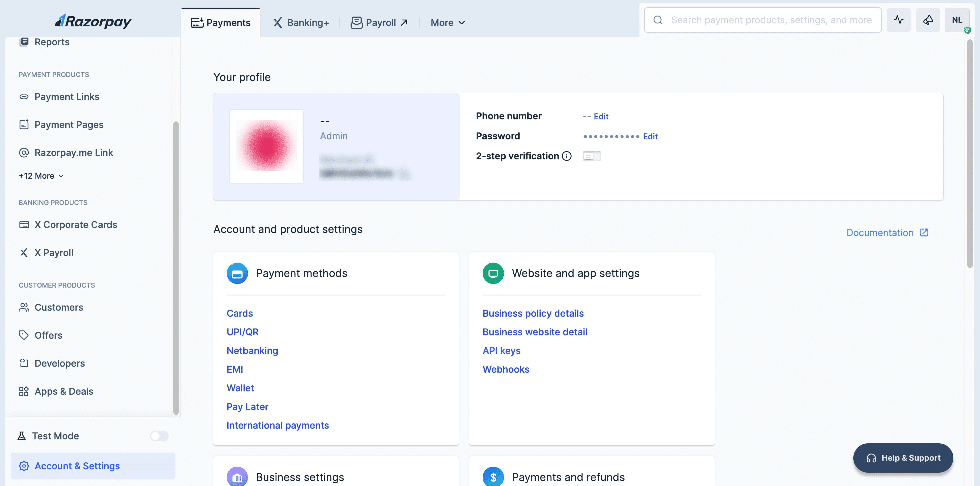This screenshot has height=486, width=980.
Task: Click the sidebar vertical scrollbar
Action: [x=176, y=266]
